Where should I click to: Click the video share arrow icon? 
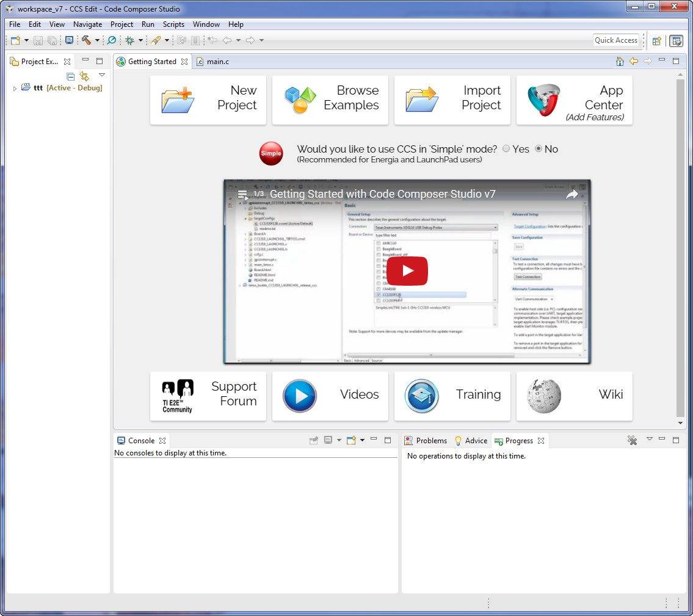(x=572, y=194)
